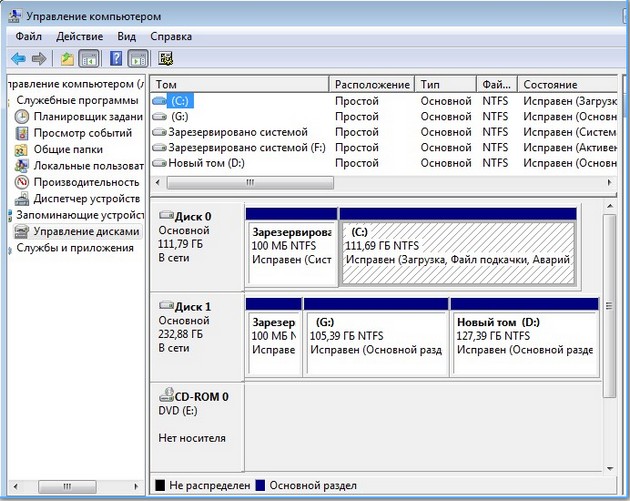Select Производительность in the tree
The height and width of the screenshot is (501, 630).
(86, 182)
